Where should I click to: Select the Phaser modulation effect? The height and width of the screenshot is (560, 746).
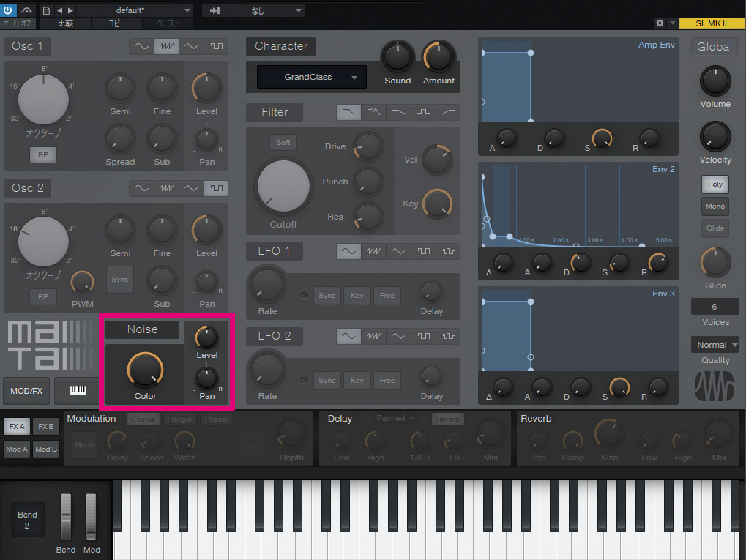pyautogui.click(x=217, y=419)
